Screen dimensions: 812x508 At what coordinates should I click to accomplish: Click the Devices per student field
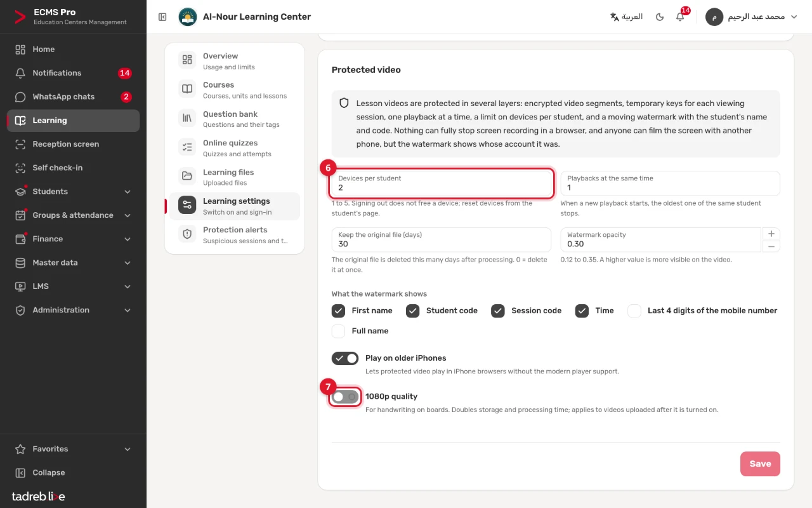pos(441,184)
